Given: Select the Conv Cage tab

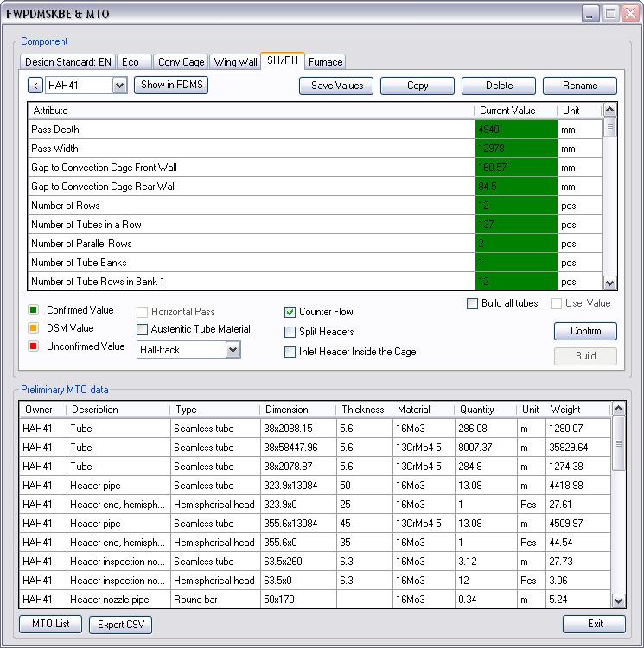Looking at the screenshot, I should coord(181,62).
